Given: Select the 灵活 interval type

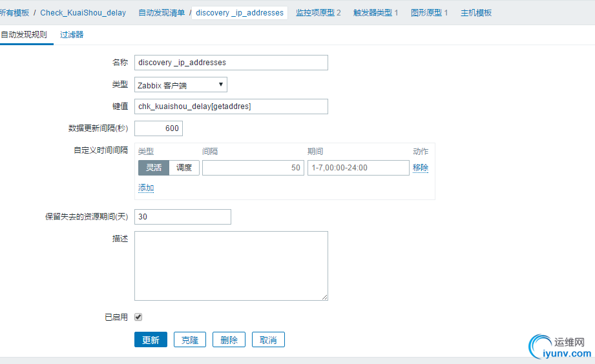Looking at the screenshot, I should [x=154, y=168].
